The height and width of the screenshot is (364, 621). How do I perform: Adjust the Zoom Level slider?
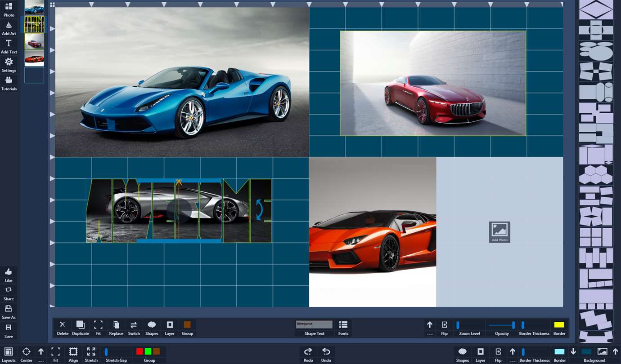(x=469, y=325)
